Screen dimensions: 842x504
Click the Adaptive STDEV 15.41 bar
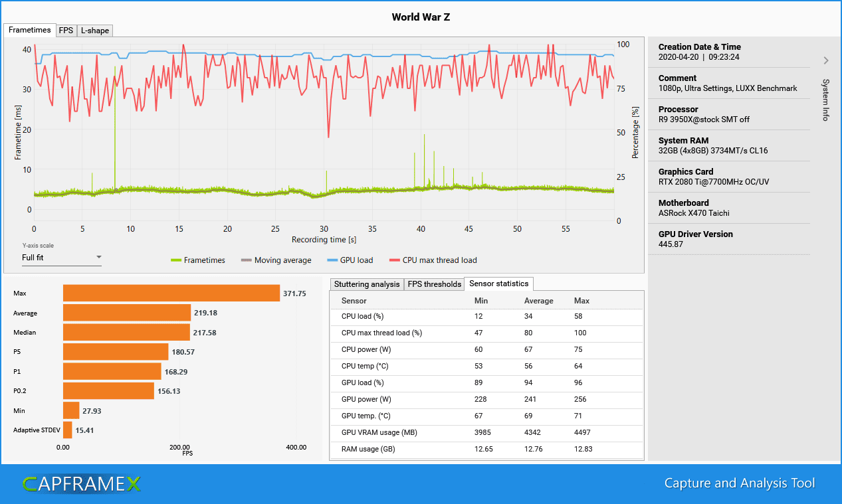[x=67, y=430]
